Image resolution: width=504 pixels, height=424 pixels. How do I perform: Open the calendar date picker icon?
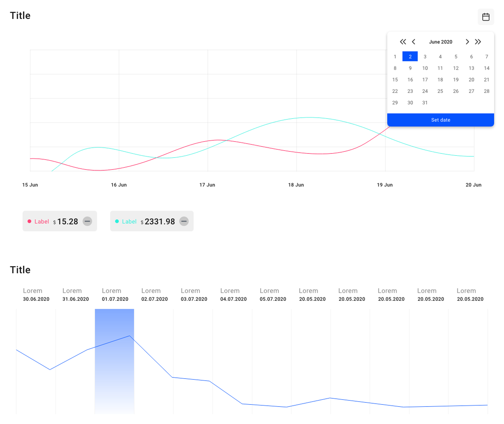click(x=486, y=17)
